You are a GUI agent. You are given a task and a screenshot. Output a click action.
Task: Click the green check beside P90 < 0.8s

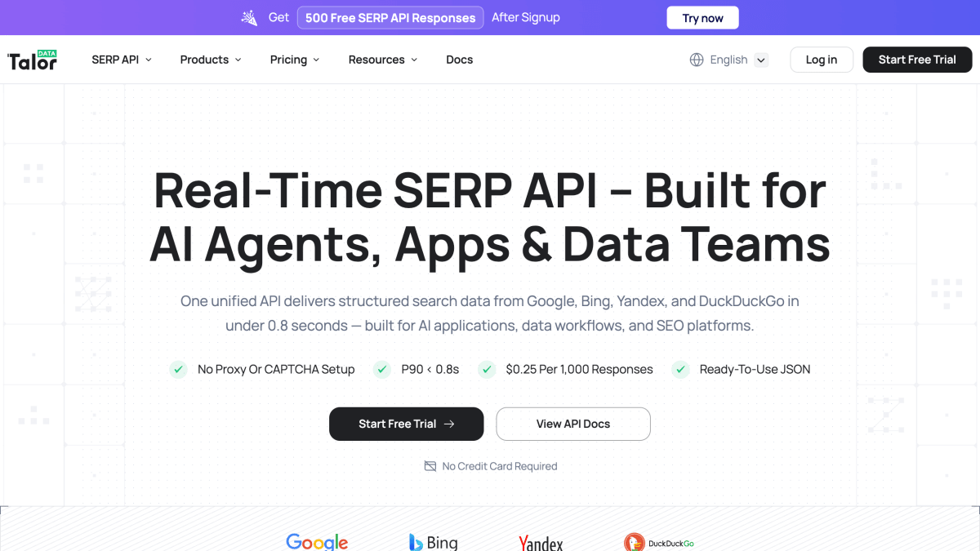381,370
